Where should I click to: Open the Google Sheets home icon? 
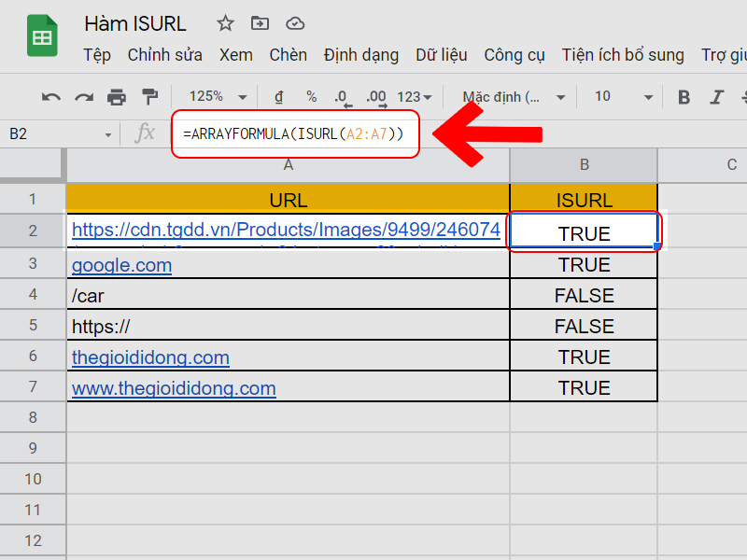(42, 35)
